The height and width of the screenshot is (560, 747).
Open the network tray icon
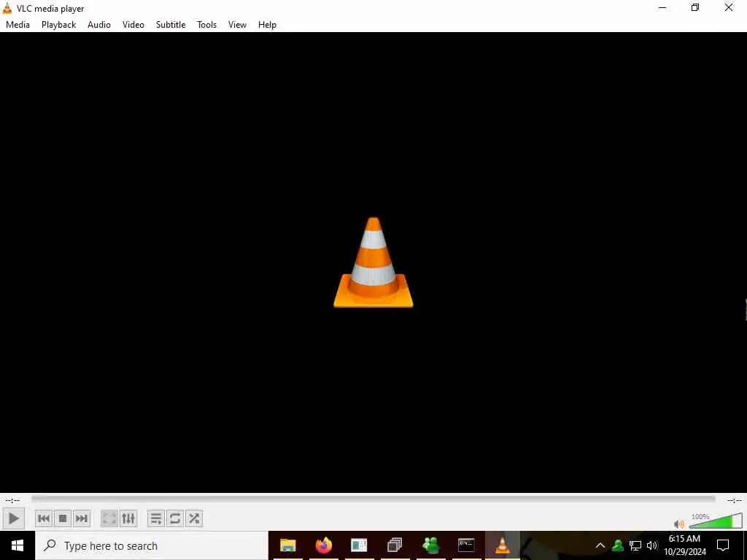[x=635, y=545]
